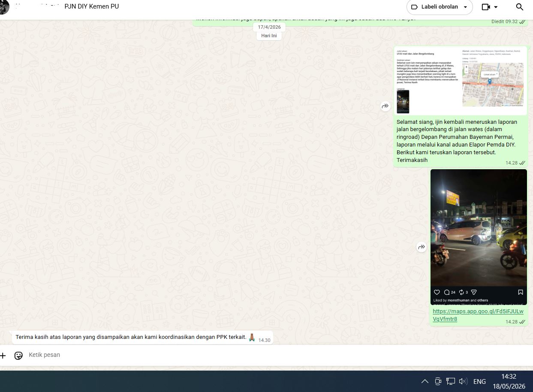Image resolution: width=533 pixels, height=392 pixels.
Task: Focus the Ketik pesan message field
Action: (x=274, y=355)
